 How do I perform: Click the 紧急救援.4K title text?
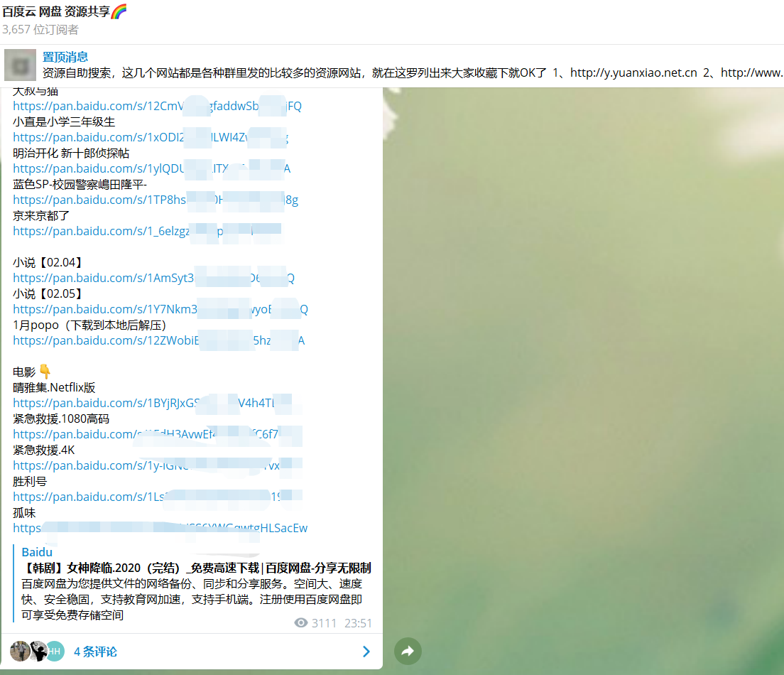click(x=44, y=450)
